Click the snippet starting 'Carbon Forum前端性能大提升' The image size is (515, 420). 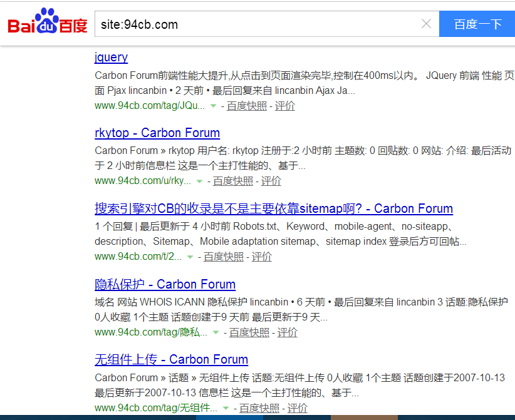click(x=304, y=83)
